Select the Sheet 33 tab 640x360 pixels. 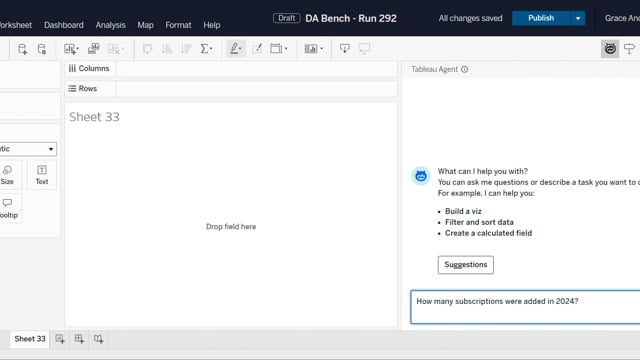(x=30, y=339)
